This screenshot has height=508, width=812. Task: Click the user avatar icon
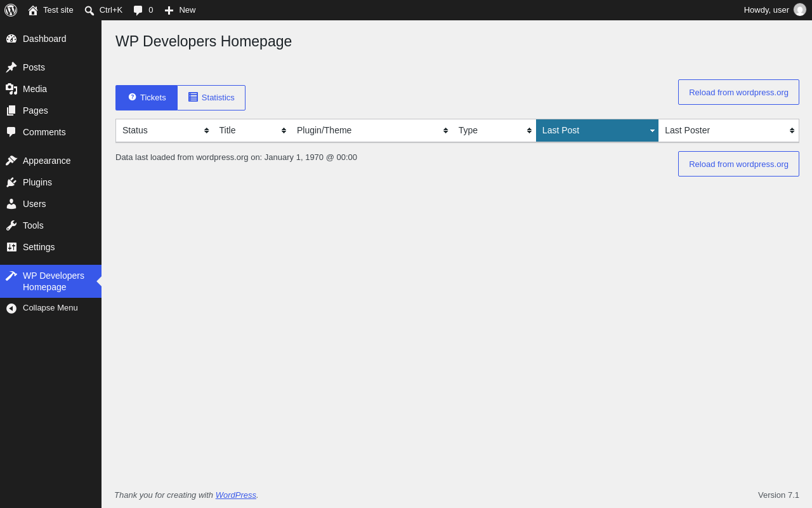point(800,10)
